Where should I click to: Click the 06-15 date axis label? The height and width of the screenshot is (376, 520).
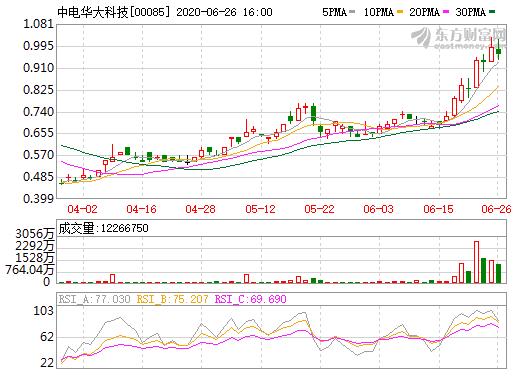coord(438,209)
